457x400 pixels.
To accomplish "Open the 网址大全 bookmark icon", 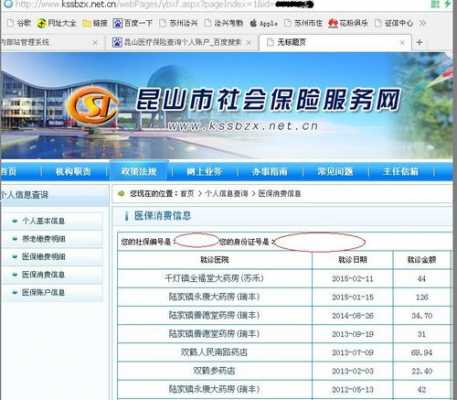I will click(41, 23).
